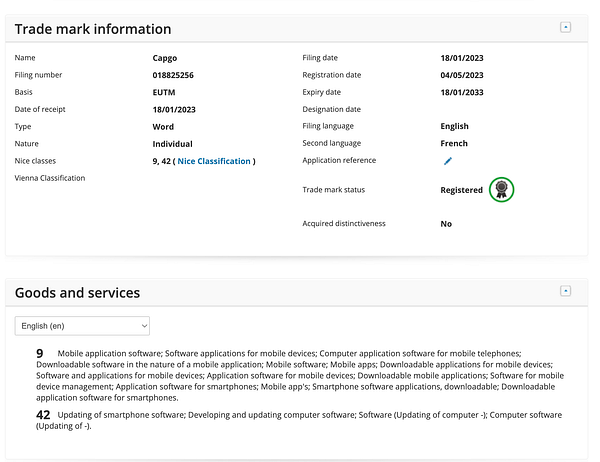Click the Registered status text
Screen dimensions: 600x462
(461, 190)
